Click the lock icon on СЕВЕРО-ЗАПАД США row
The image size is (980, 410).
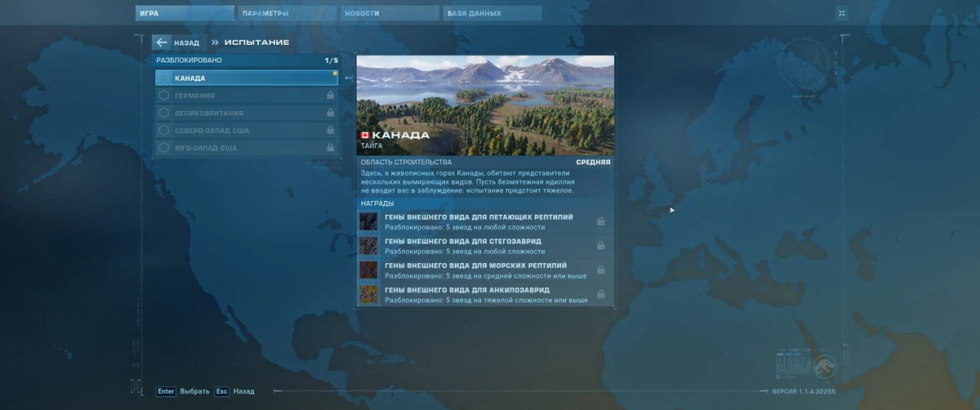pos(330,131)
